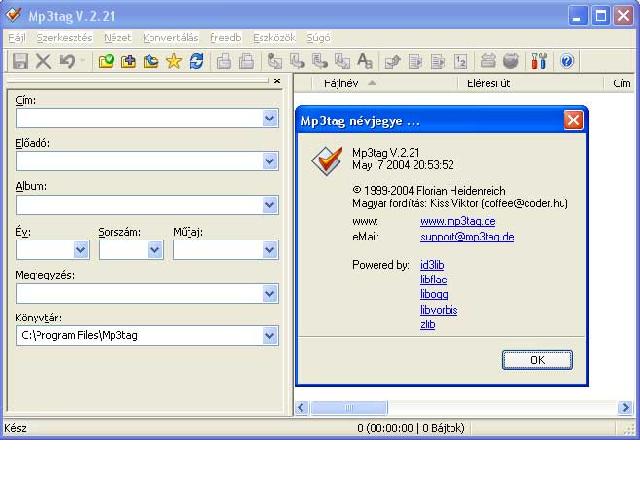Click the Add directory folder plus icon
This screenshot has width=640, height=480.
tap(129, 61)
